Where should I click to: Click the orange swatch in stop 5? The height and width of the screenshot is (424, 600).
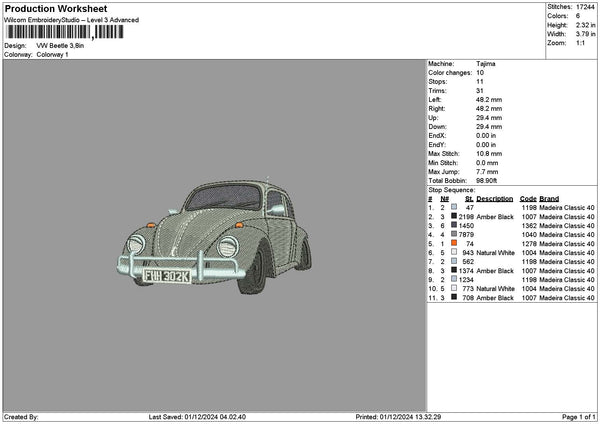tap(454, 243)
